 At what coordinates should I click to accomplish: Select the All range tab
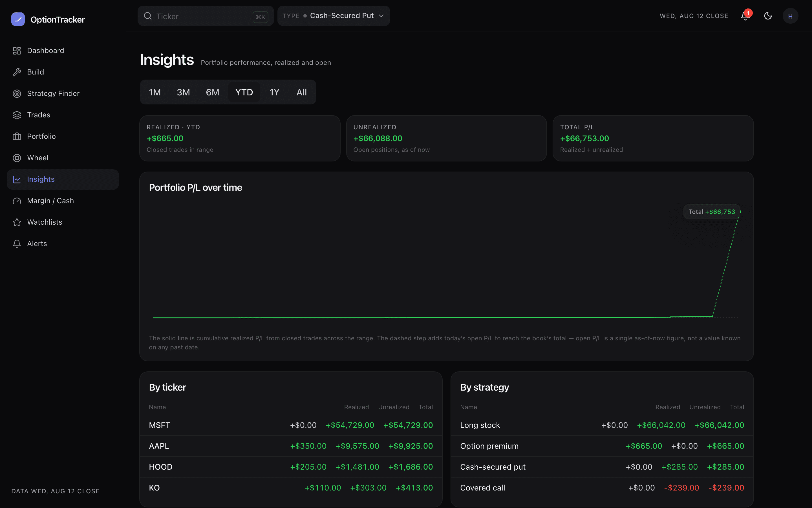(301, 92)
